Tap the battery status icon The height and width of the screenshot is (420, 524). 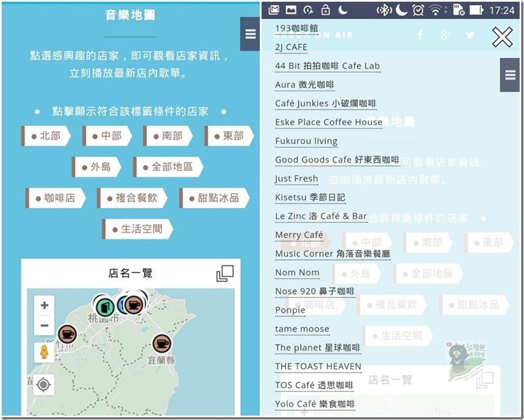(x=476, y=10)
